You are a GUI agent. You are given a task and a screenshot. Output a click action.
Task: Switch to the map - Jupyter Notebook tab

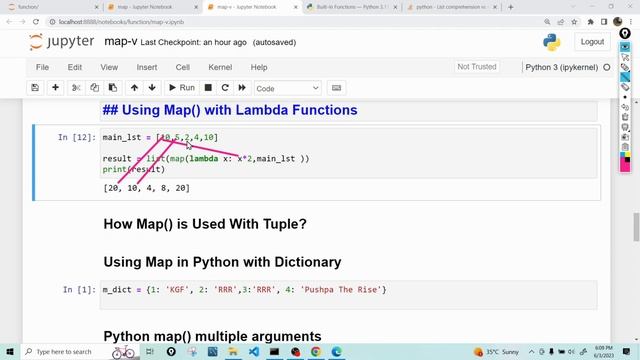click(x=153, y=7)
